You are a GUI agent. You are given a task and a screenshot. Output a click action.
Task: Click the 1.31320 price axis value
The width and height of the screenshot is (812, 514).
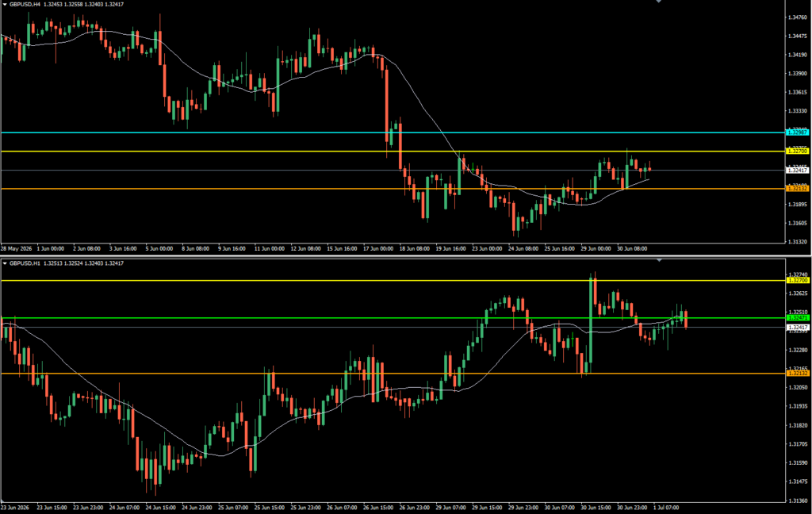[797, 241]
